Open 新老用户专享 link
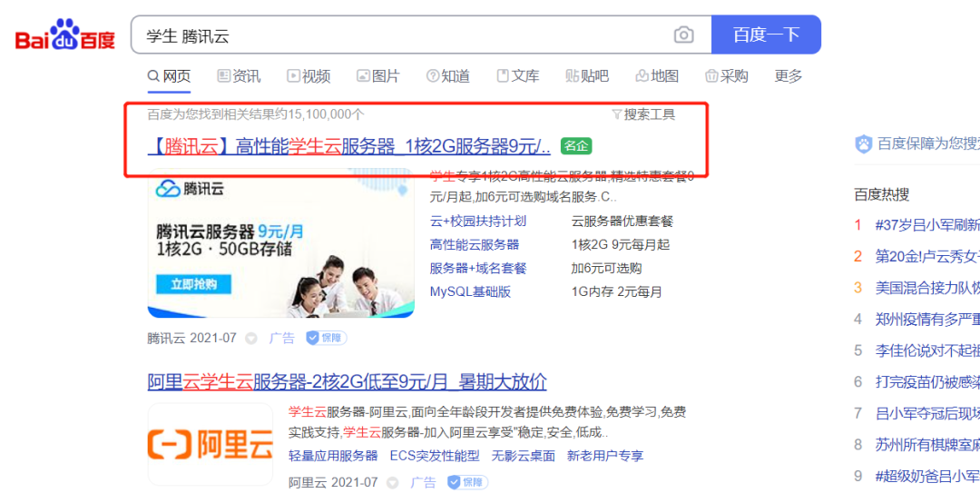 [605, 456]
